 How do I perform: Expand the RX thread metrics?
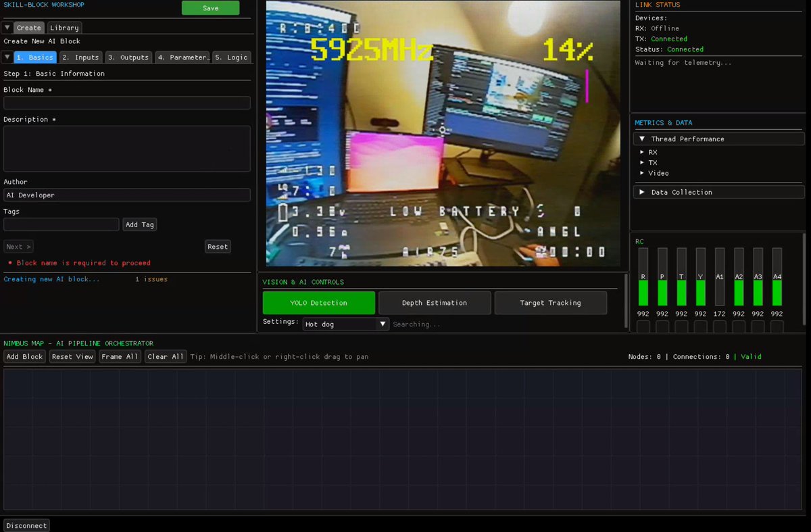point(651,151)
